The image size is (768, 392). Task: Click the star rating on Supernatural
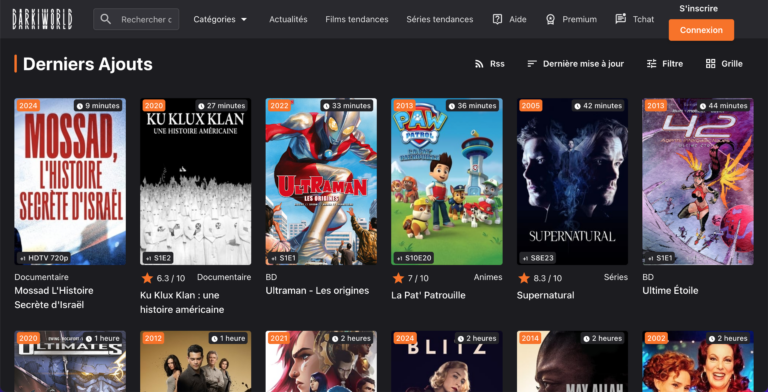tap(524, 278)
